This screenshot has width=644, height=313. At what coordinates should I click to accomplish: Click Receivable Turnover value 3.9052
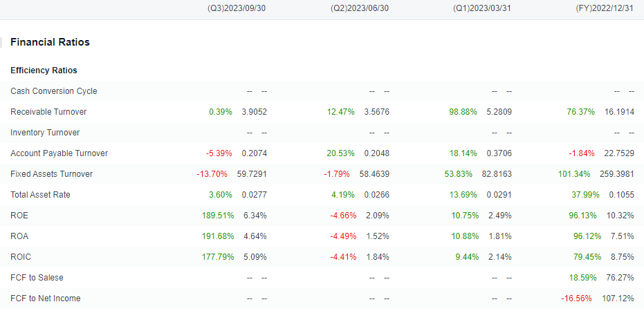point(255,111)
